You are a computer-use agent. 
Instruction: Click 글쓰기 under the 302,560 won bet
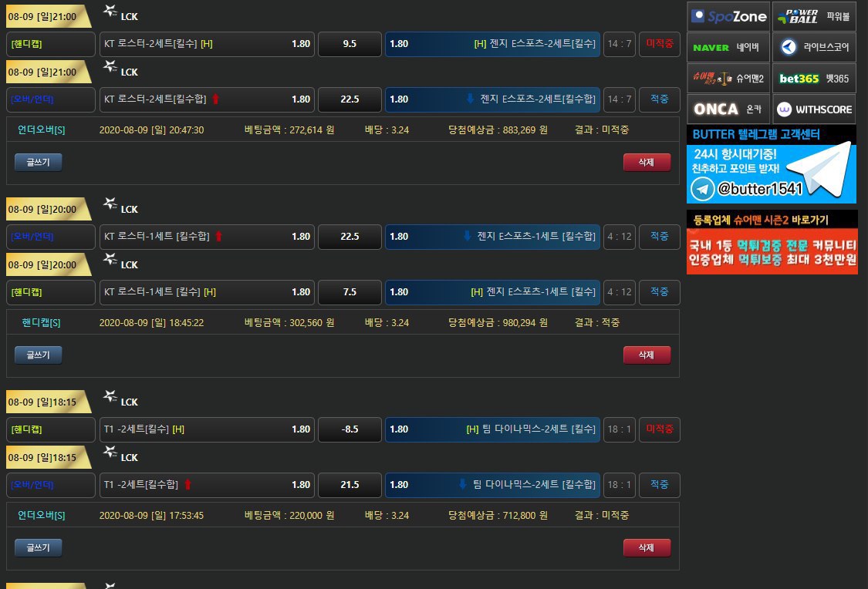pyautogui.click(x=38, y=355)
